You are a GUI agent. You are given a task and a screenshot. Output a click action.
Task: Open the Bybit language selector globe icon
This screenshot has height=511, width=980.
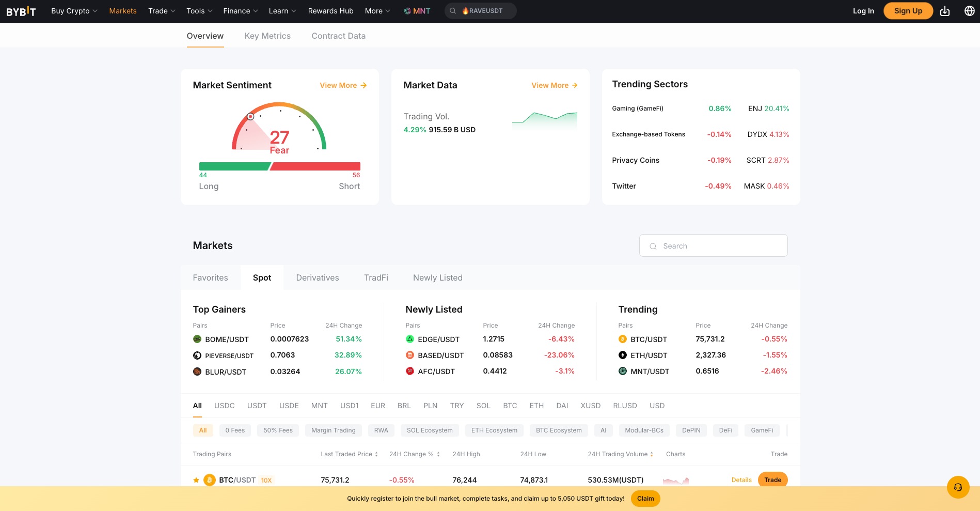[969, 10]
